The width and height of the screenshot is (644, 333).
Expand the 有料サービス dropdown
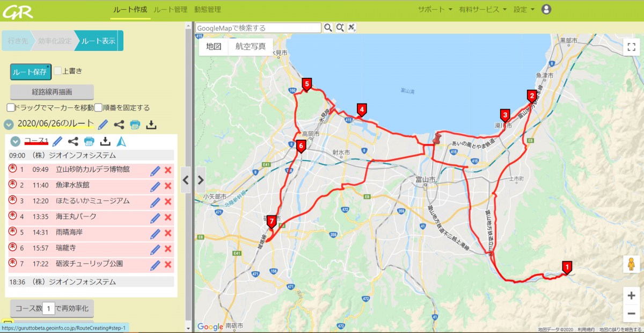[x=482, y=9]
